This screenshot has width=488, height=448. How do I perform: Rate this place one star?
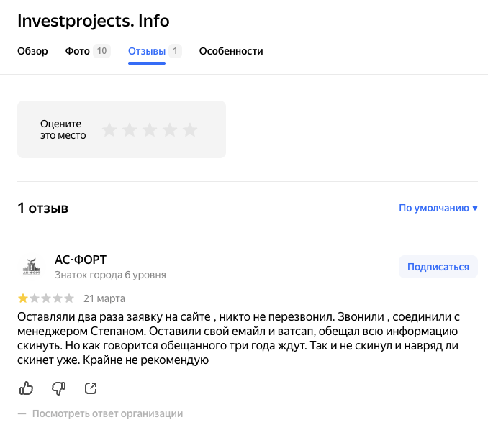(109, 130)
